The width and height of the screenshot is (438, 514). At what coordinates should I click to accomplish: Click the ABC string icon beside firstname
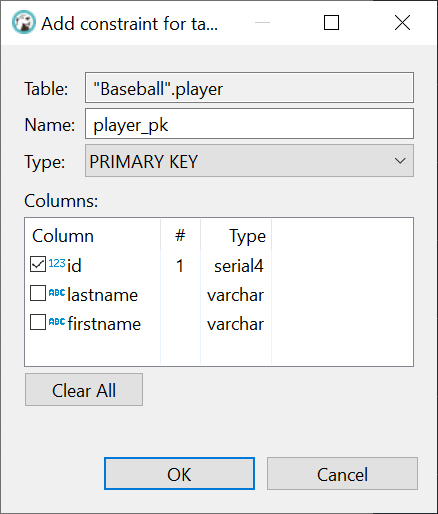click(x=57, y=322)
